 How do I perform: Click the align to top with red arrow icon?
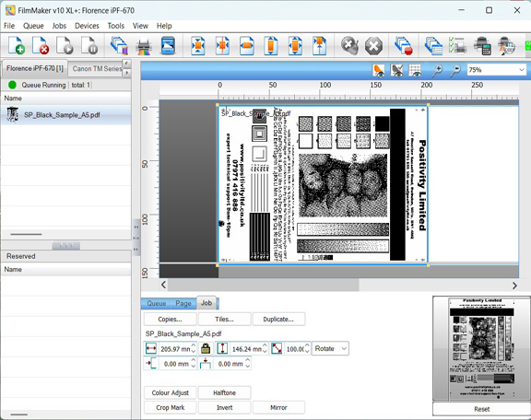click(319, 45)
